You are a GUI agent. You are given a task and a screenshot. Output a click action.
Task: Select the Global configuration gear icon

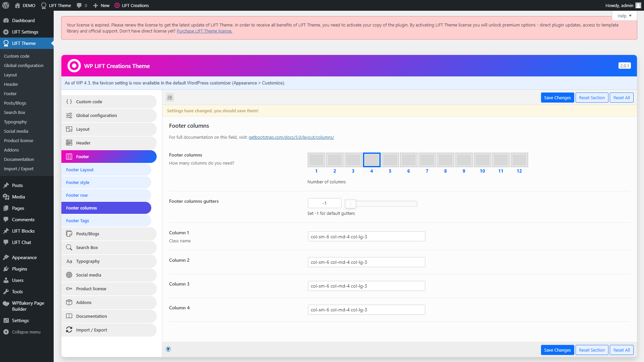click(x=69, y=115)
